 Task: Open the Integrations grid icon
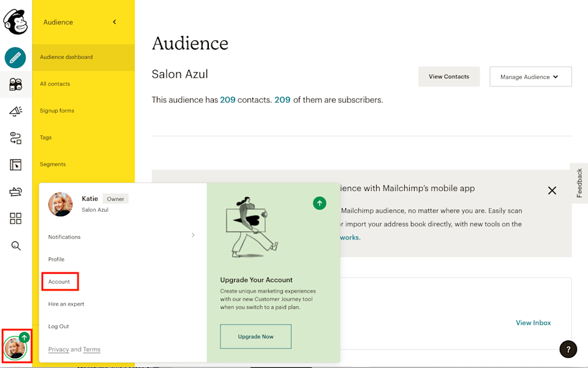[15, 218]
